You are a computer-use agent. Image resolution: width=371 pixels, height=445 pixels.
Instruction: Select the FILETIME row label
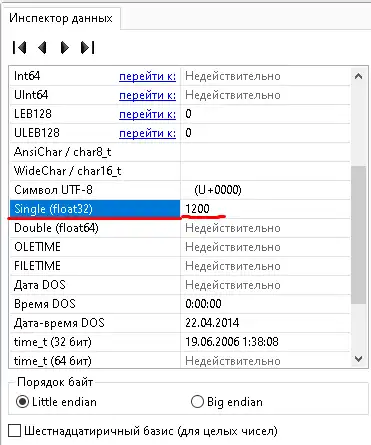point(37,266)
